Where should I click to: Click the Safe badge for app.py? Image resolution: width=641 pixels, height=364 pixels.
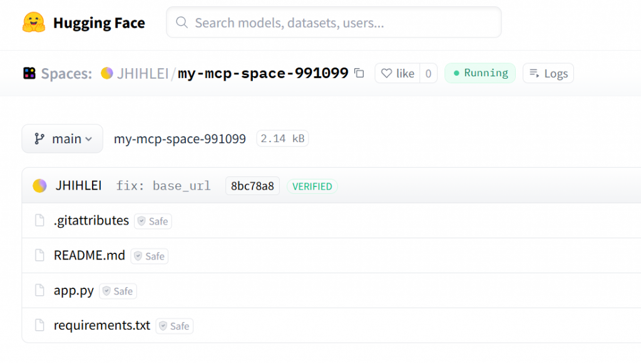click(118, 291)
